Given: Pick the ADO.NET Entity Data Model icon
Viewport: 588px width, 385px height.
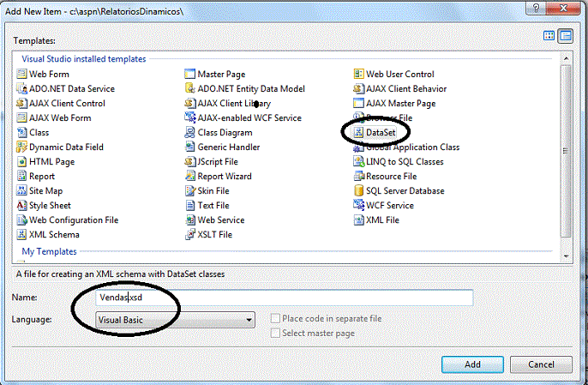Looking at the screenshot, I should click(x=191, y=89).
